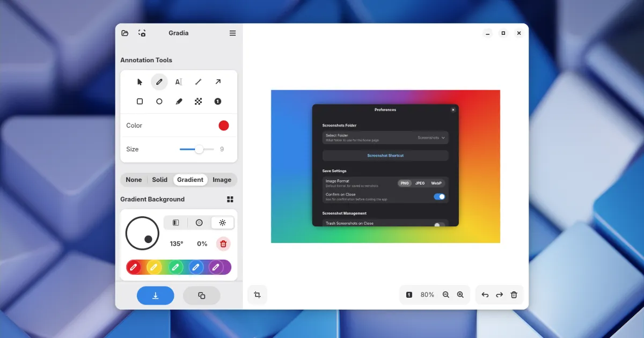Pick the Arrow drawing tool
Viewport: 644px width, 338px height.
(x=218, y=82)
